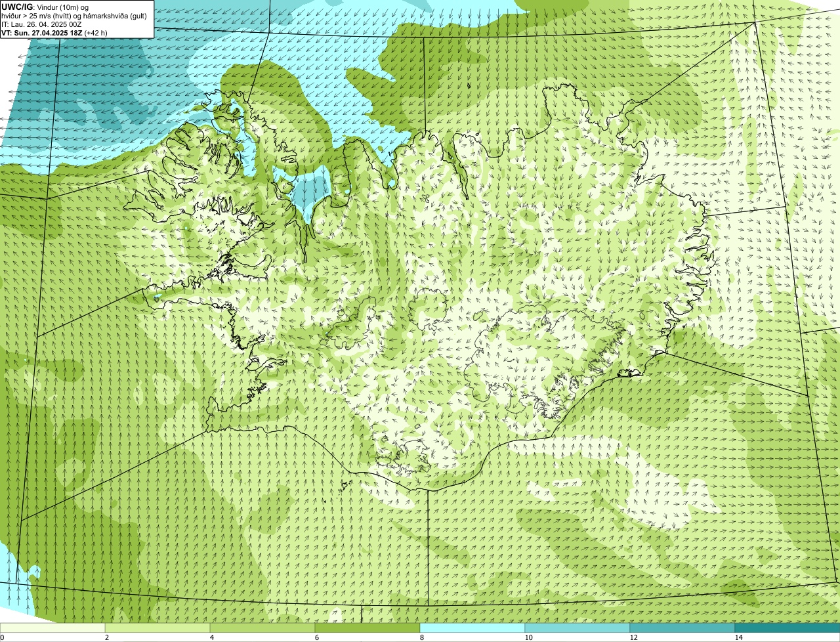Click the medium green 4–6 legend swatch
The height and width of the screenshot is (642, 840).
coord(262,628)
